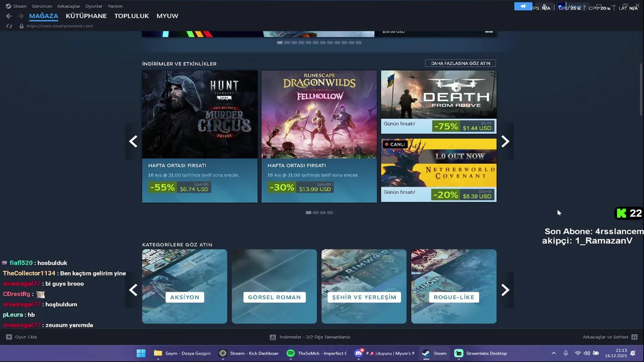The height and width of the screenshot is (362, 644).
Task: Open the Yardım menu
Action: click(x=115, y=6)
